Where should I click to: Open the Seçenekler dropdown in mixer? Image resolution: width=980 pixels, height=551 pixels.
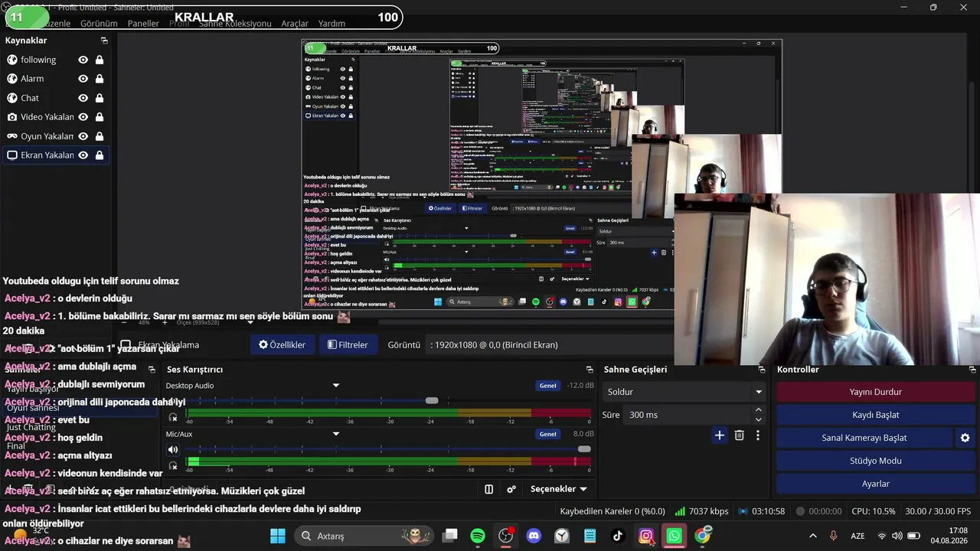coord(559,489)
